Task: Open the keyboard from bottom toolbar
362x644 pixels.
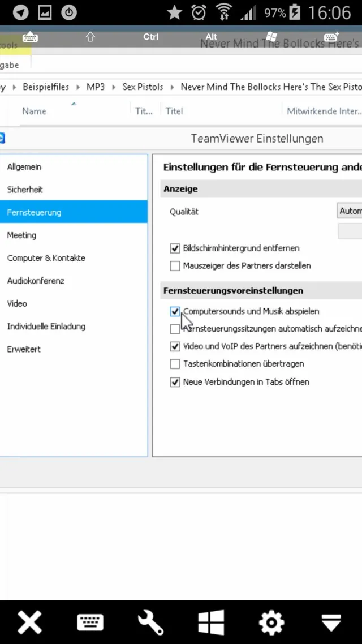Action: pos(90,623)
